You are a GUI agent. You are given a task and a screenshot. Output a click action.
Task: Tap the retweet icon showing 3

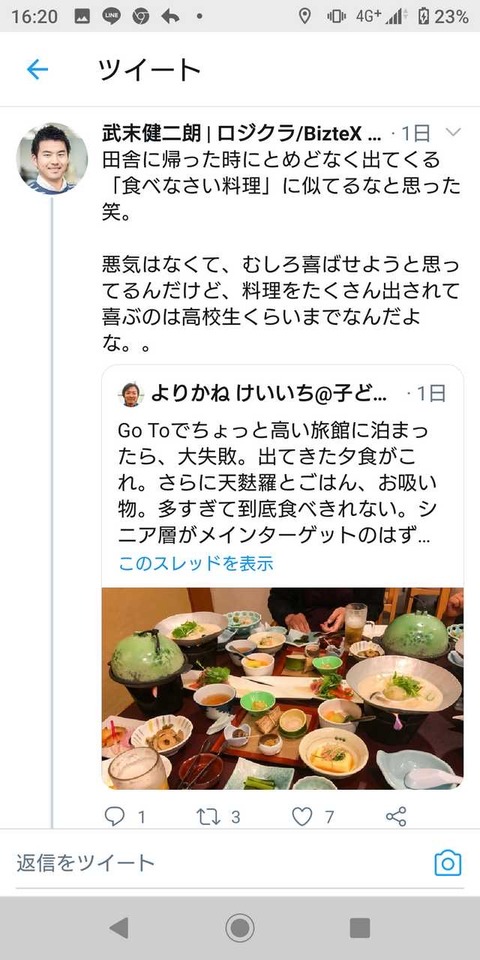[x=209, y=816]
